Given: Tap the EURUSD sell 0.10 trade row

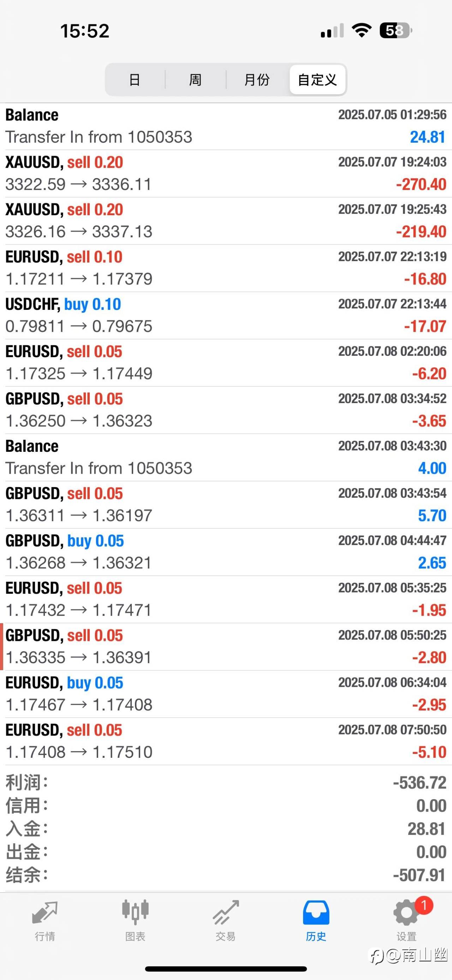Looking at the screenshot, I should (226, 268).
